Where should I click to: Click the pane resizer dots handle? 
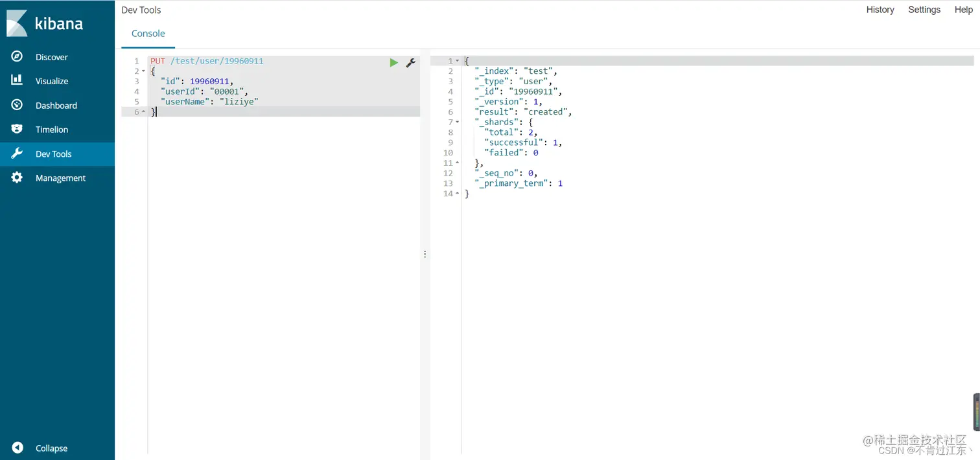click(x=425, y=254)
